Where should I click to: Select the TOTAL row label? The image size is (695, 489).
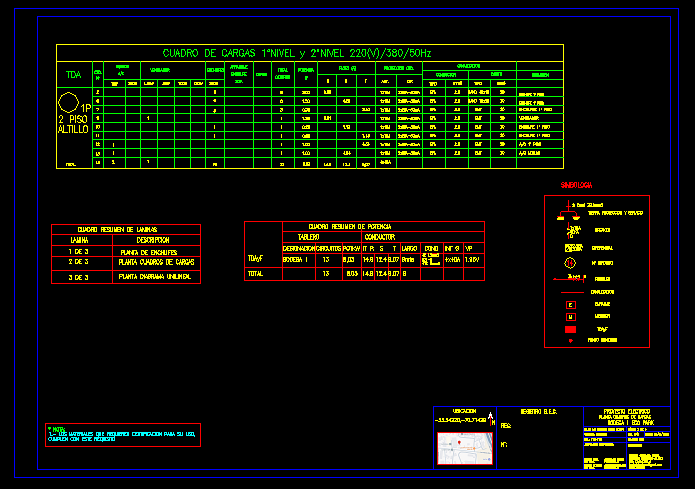[256, 274]
